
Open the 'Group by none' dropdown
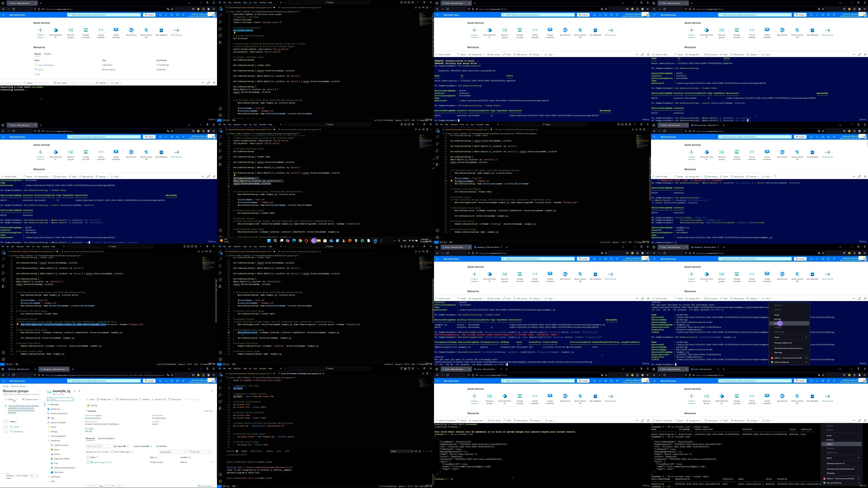coord(32,399)
